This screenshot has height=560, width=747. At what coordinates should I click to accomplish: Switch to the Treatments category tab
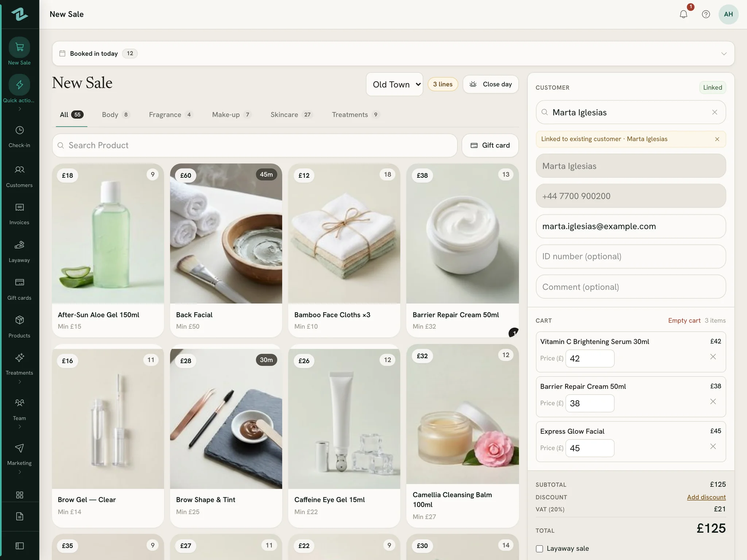point(356,115)
